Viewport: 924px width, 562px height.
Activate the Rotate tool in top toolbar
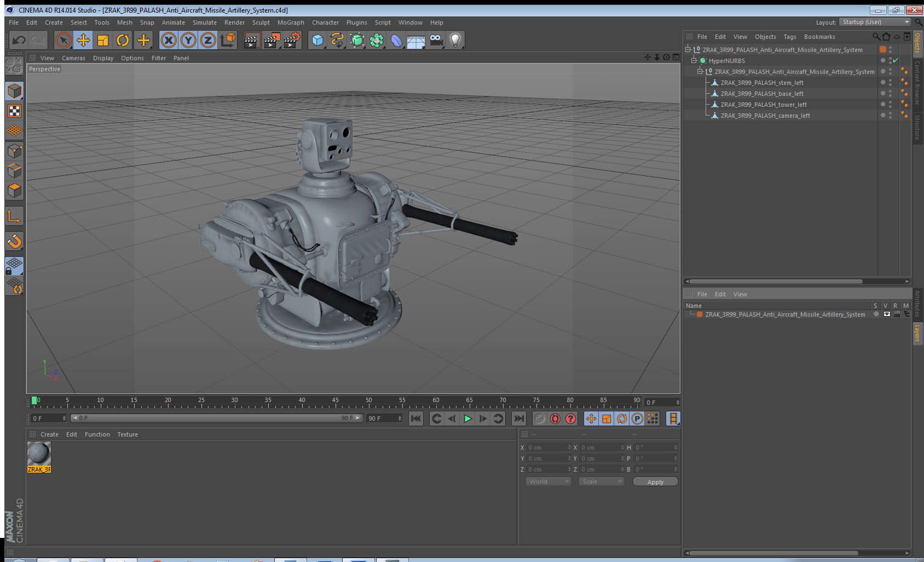tap(123, 40)
